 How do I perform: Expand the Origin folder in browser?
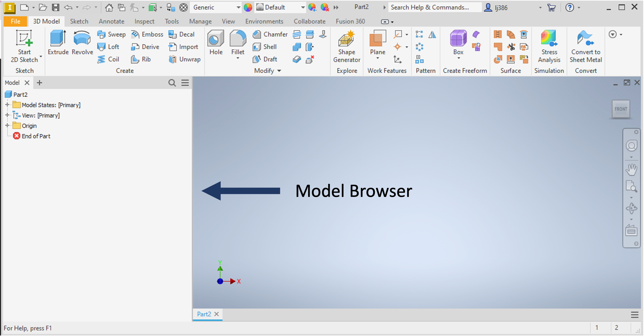click(7, 126)
